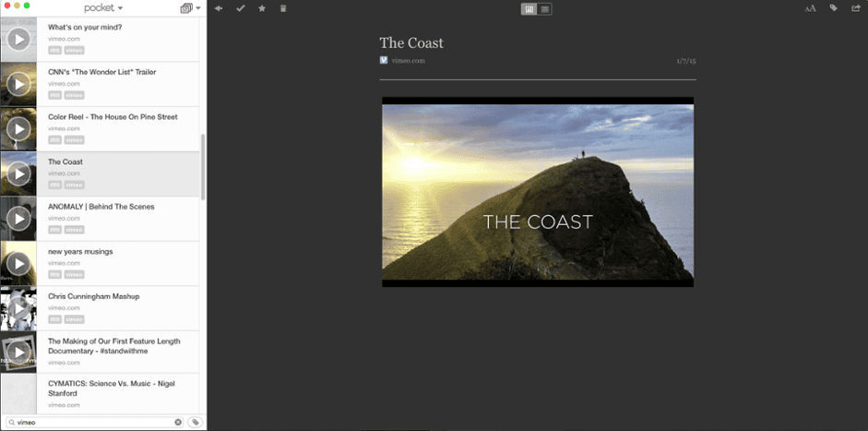
Task: Open content type filter dropdown
Action: pos(190,8)
